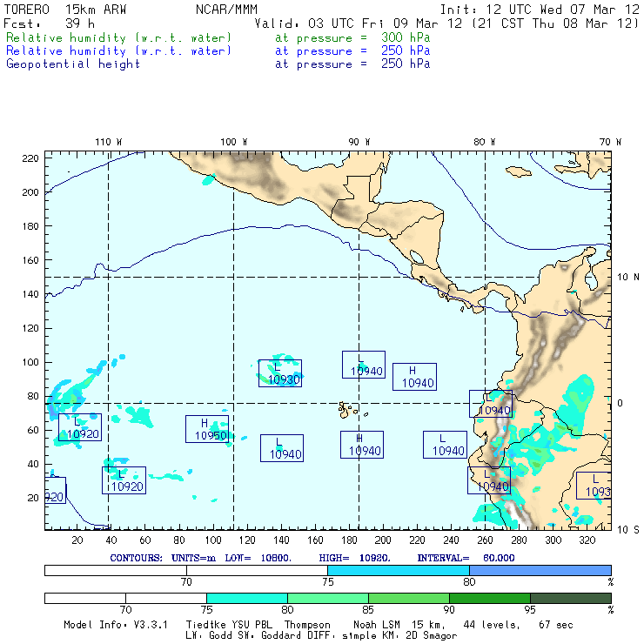This screenshot has height=644, width=644.
Task: Click the '110 W' longitude label
Action: click(109, 142)
